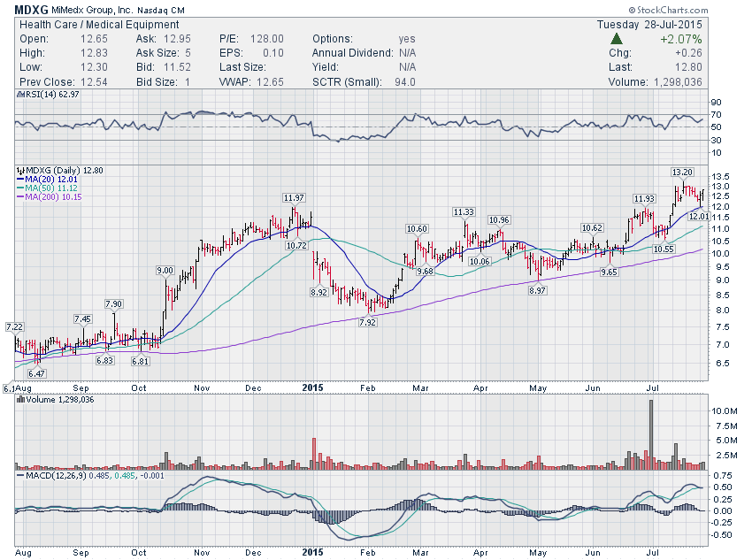The width and height of the screenshot is (752, 560).
Task: Click the 11.33 March peak label
Action: click(464, 212)
